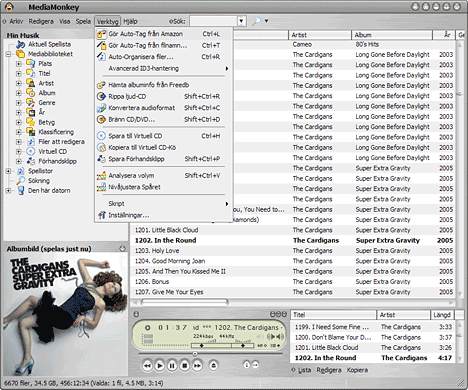Sort by the År column header
The width and height of the screenshot is (468, 390).
[445, 35]
